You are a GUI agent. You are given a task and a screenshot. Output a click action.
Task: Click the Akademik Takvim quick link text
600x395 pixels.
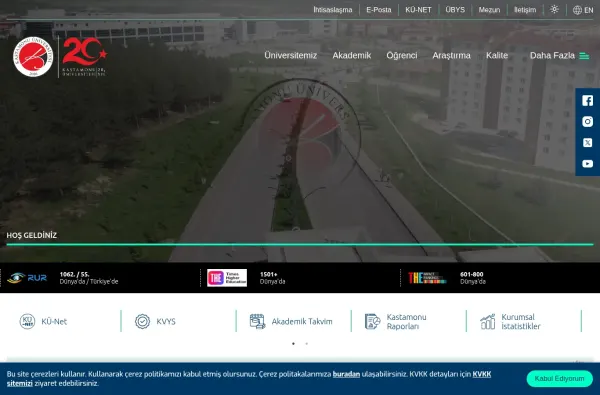click(302, 322)
